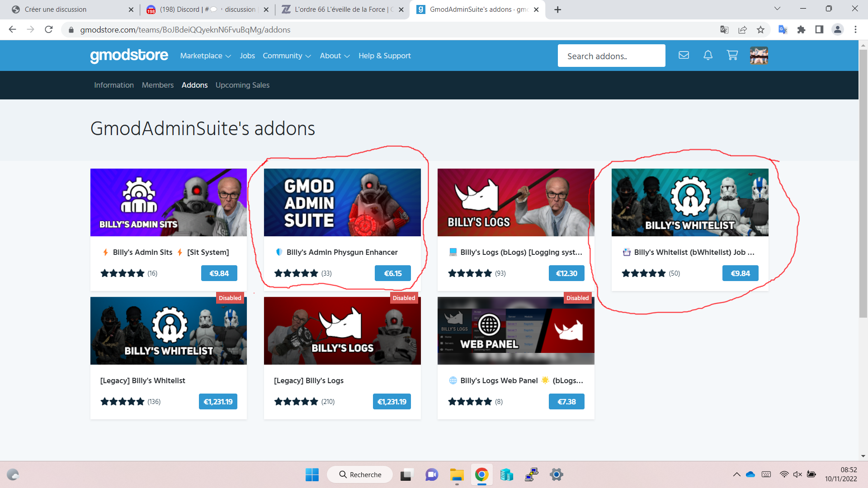Click GMOD Admin Suite thumbnail image
Screen dimensions: 868x488
click(x=342, y=202)
